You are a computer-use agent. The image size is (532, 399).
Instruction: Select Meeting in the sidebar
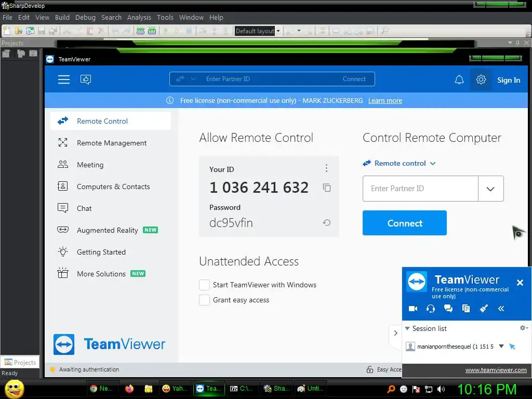pos(111,165)
